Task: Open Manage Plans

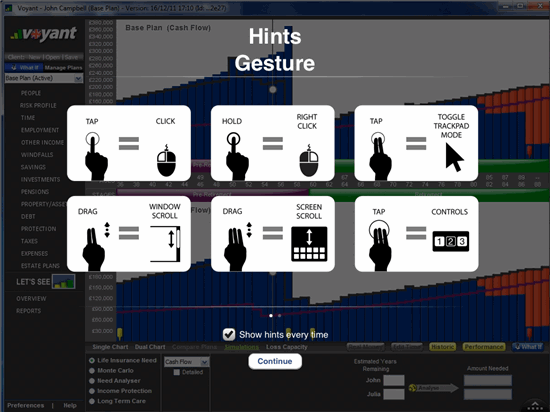Action: pos(63,67)
